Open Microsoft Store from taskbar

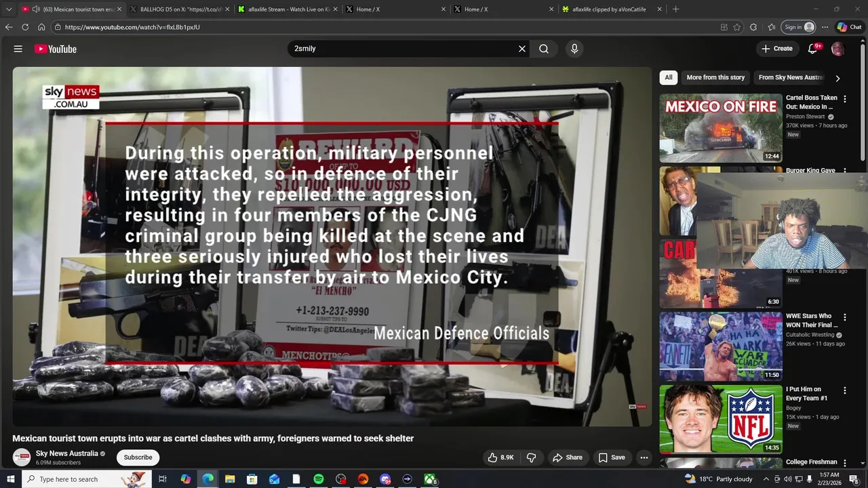tap(252, 479)
